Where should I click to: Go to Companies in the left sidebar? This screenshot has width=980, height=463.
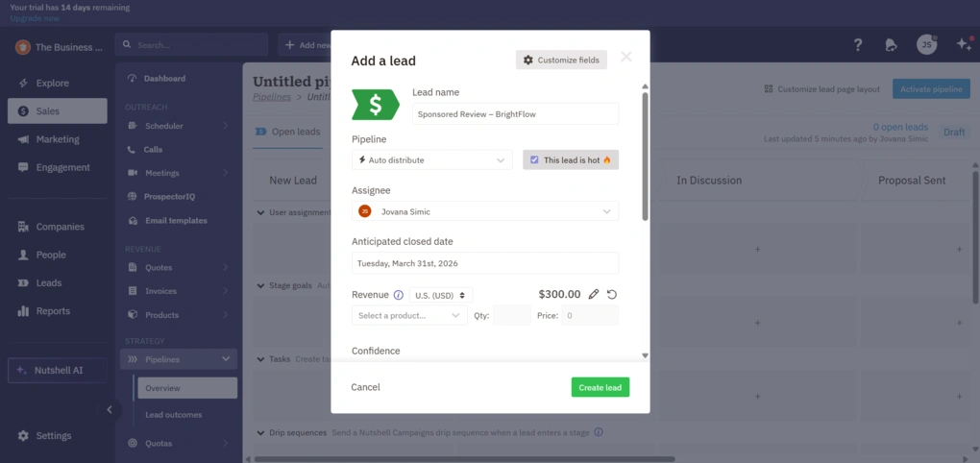(x=60, y=227)
